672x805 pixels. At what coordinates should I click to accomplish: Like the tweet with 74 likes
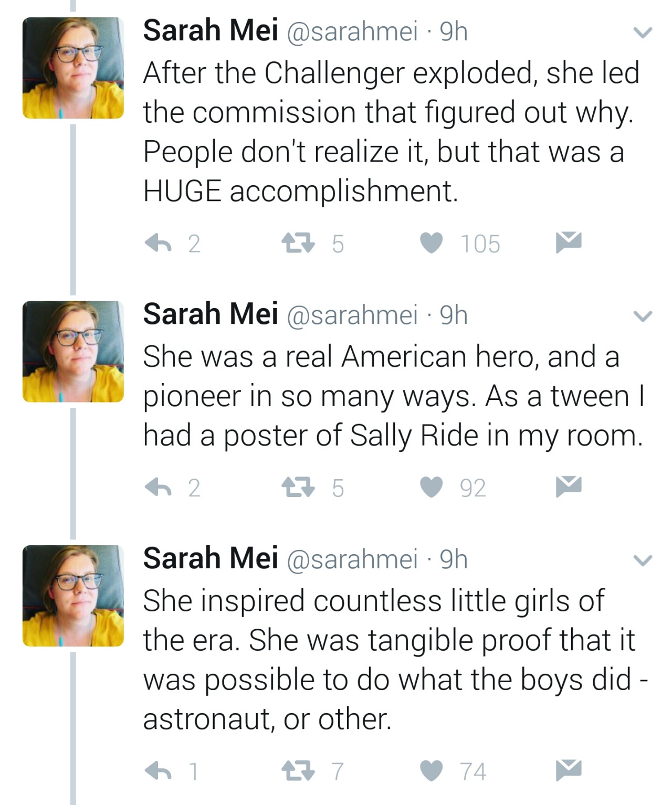432,771
